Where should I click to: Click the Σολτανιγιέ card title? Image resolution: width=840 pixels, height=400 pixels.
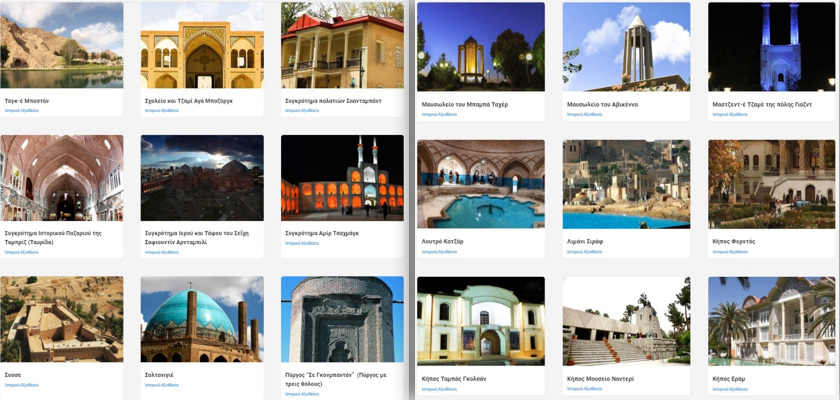tap(159, 375)
